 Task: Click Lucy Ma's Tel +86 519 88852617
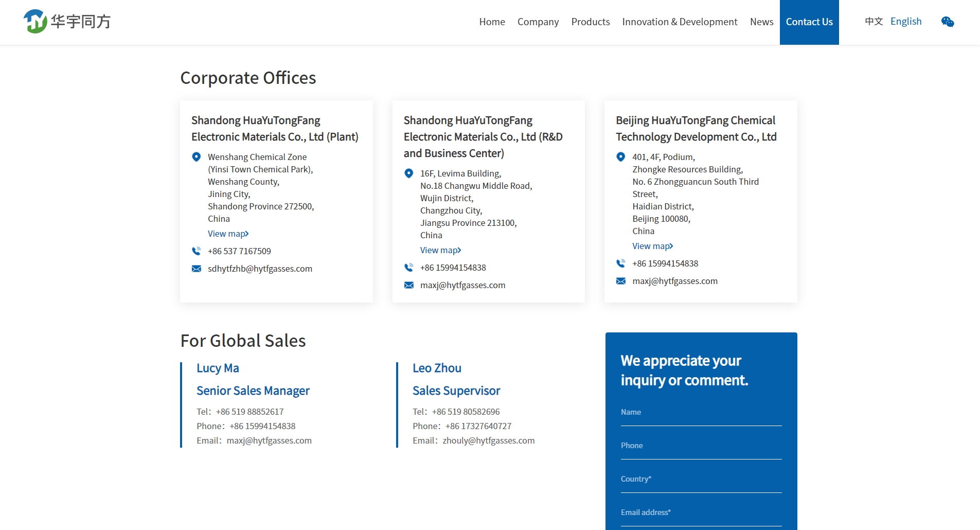point(250,412)
